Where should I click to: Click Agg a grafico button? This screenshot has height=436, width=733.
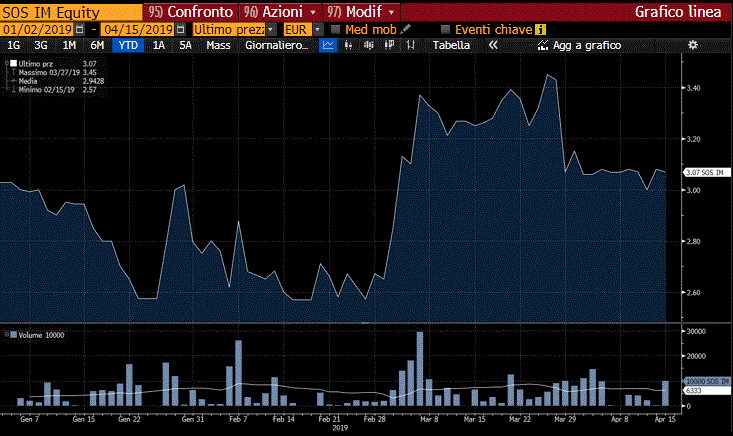pyautogui.click(x=578, y=46)
